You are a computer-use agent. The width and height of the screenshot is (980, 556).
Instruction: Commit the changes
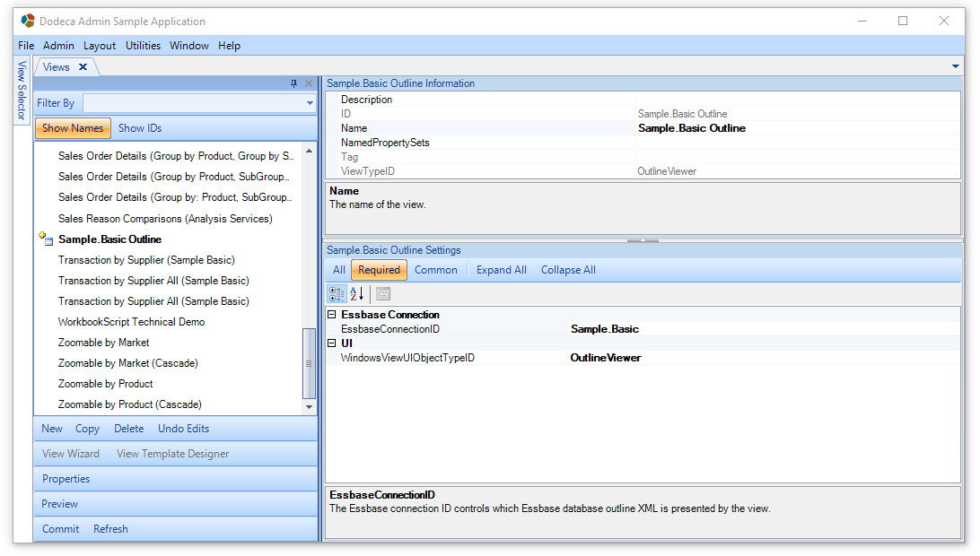click(61, 528)
